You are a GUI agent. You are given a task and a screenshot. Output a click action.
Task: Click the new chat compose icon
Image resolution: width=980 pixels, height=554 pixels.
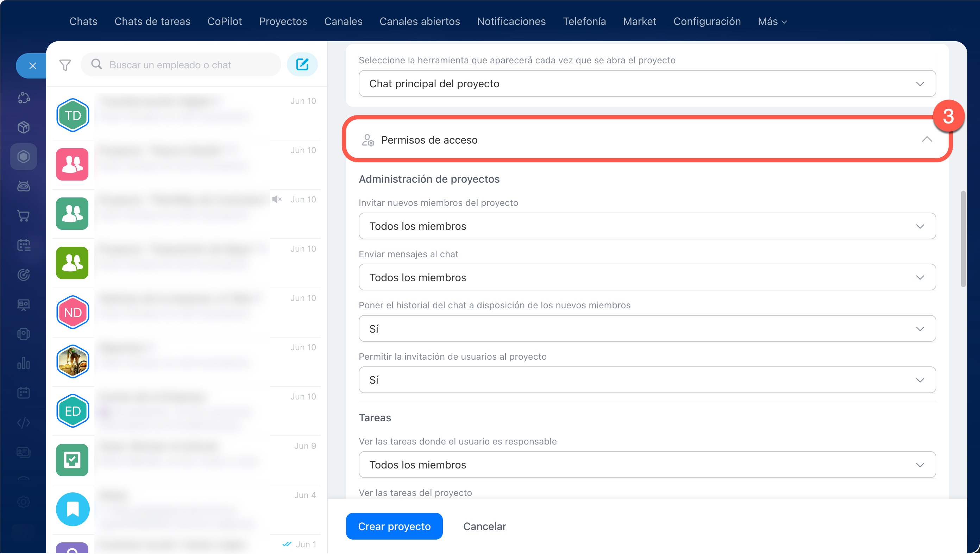[302, 64]
